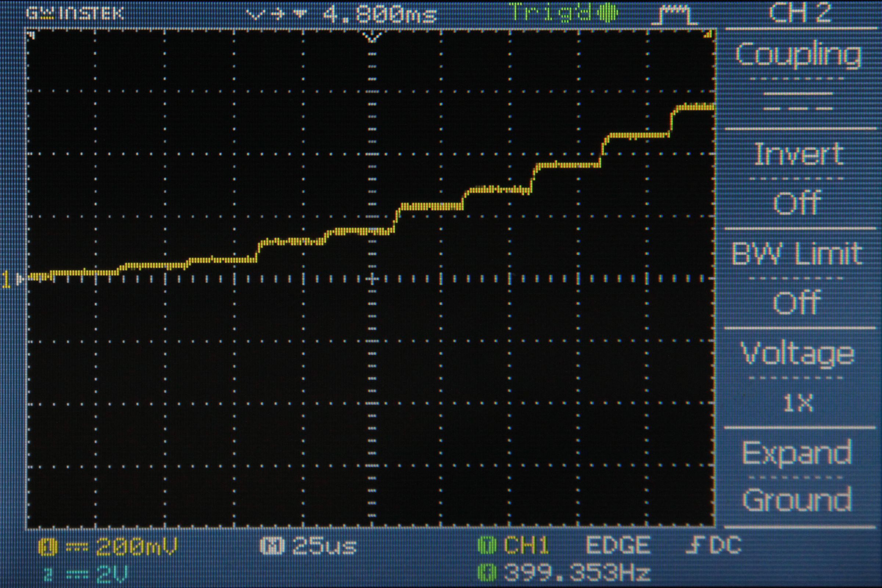Image resolution: width=882 pixels, height=588 pixels.
Task: Click the trigger position marker above the grid
Action: point(371,37)
